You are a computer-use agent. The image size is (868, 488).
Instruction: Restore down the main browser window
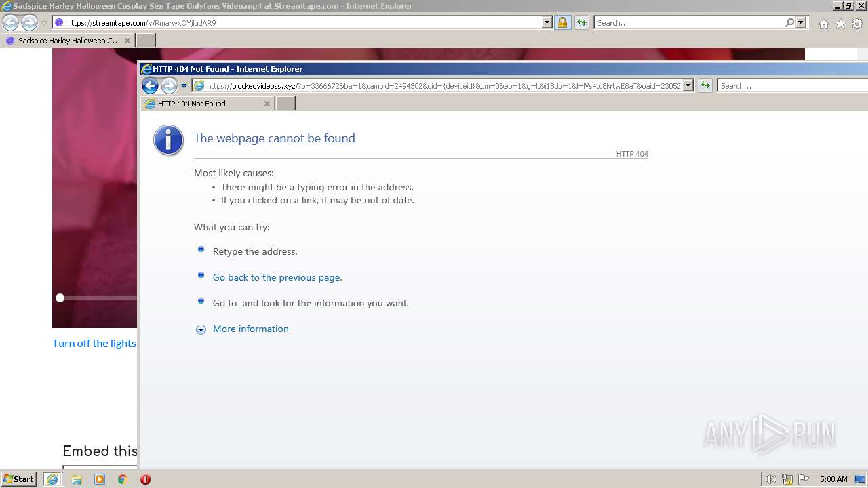(848, 5)
